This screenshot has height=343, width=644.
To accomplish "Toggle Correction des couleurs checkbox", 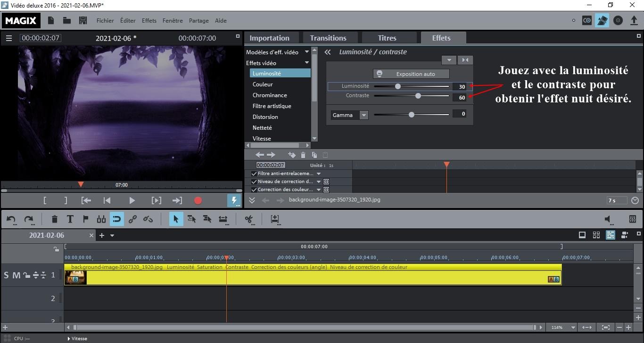I will coord(255,190).
